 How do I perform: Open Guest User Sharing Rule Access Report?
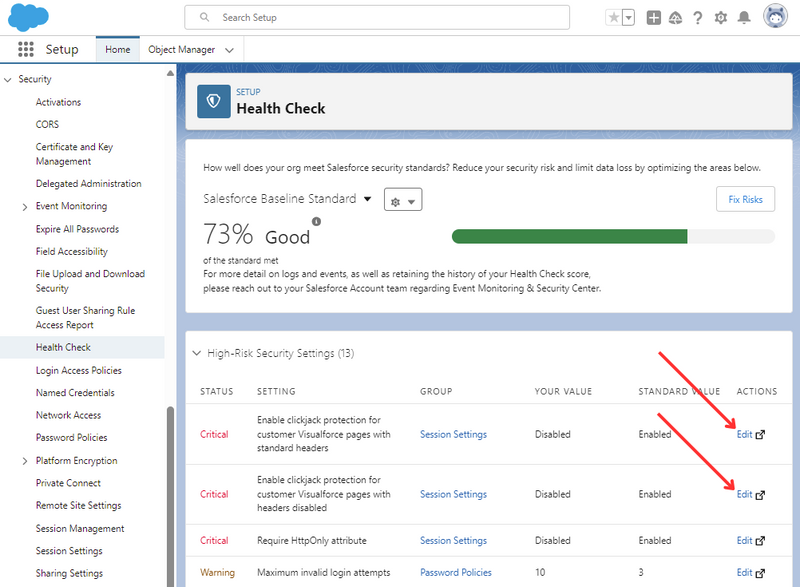[x=85, y=318]
